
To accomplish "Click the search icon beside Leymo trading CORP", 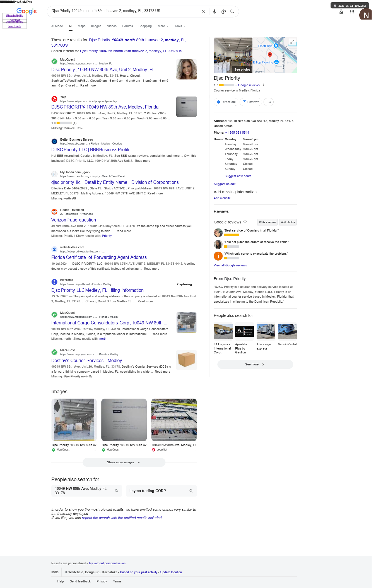I will tap(191, 491).
